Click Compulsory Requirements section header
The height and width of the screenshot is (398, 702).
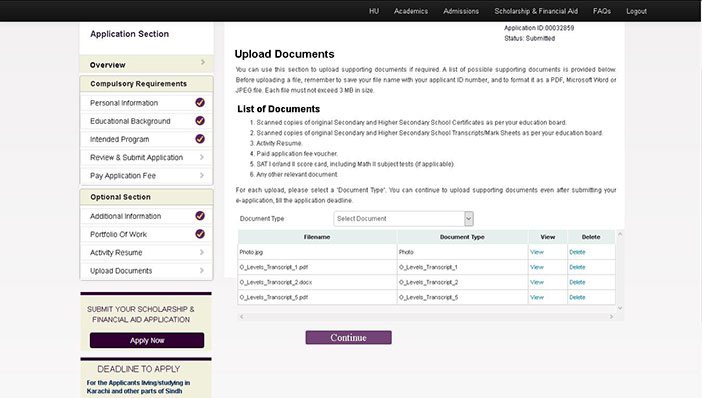(146, 84)
